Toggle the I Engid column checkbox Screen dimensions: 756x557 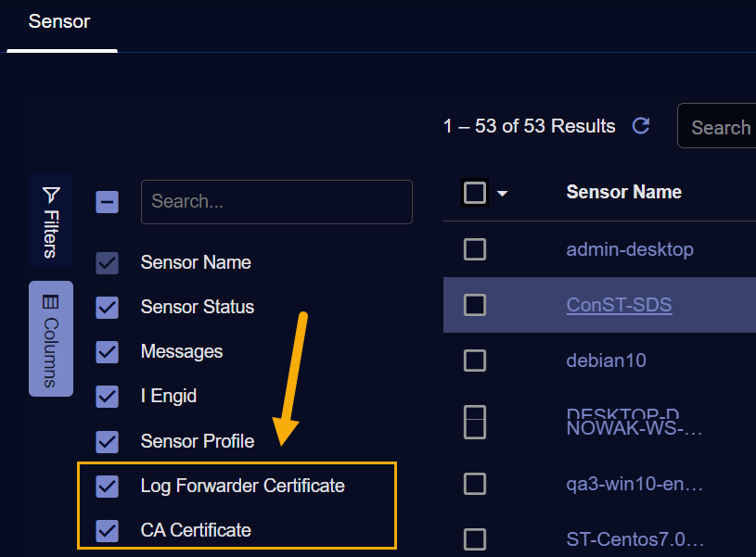pyautogui.click(x=108, y=397)
